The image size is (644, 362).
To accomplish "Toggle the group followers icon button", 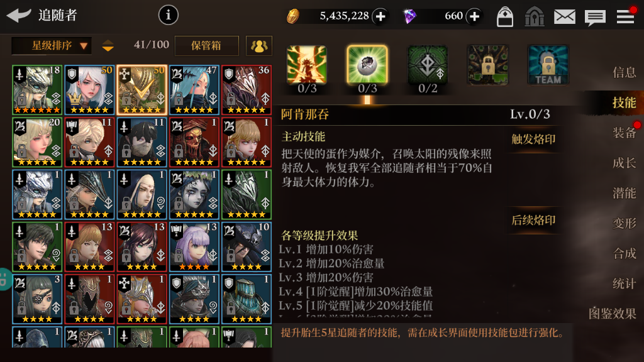I will 259,45.
